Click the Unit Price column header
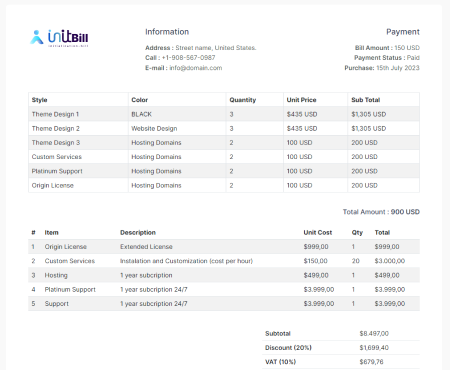Image resolution: width=450 pixels, height=370 pixels. pos(301,100)
